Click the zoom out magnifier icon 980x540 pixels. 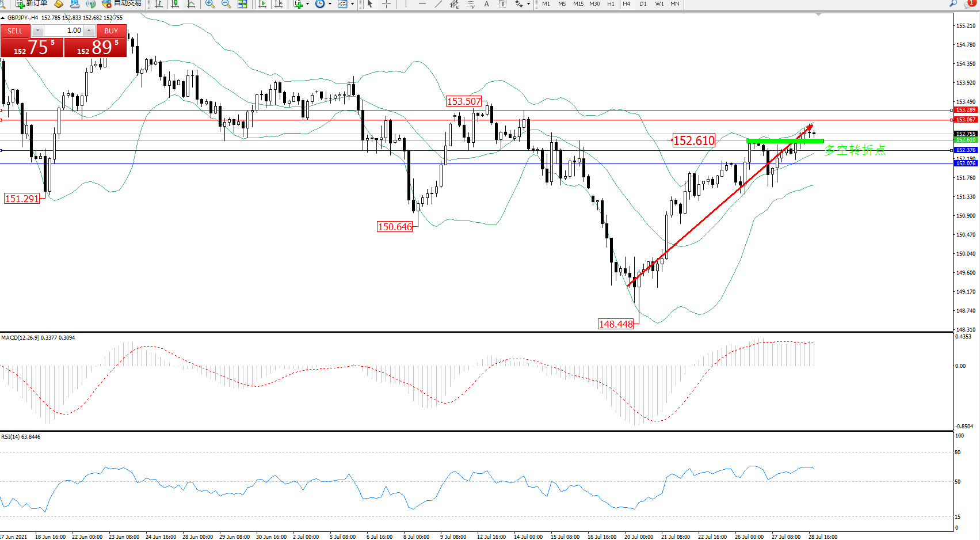pos(226,4)
